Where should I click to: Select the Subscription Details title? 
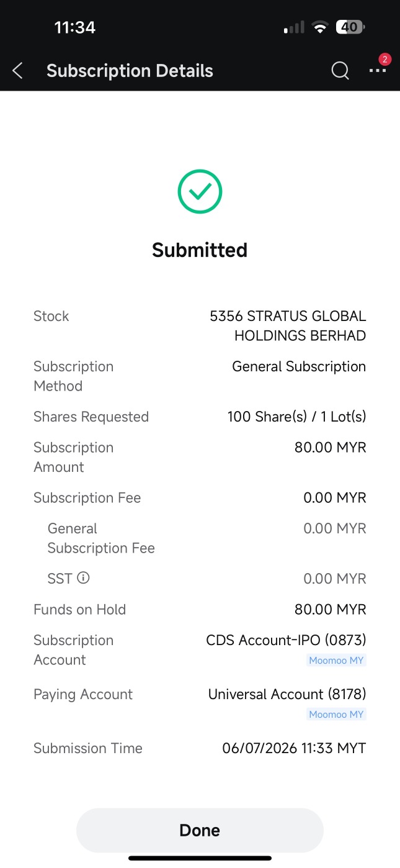130,71
